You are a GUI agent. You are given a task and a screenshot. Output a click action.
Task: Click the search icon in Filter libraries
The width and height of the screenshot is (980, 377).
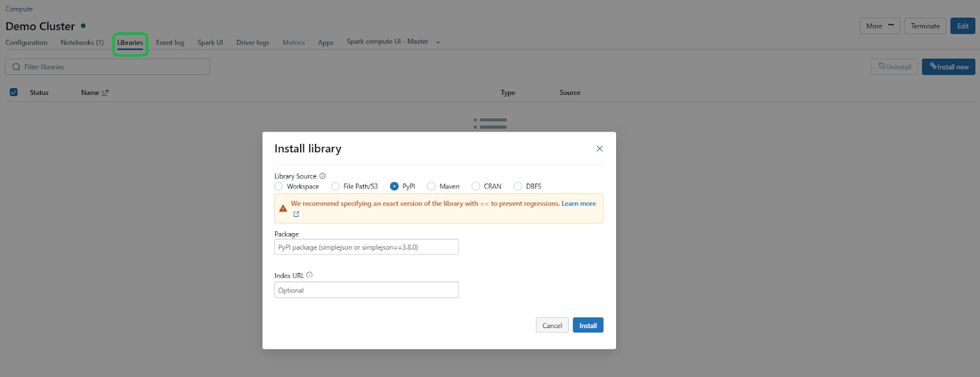click(x=17, y=67)
